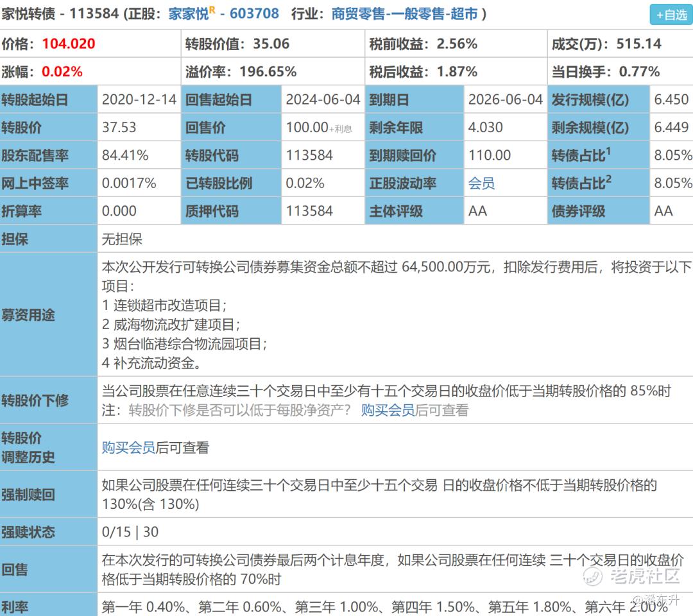Select 成交(万) value 515.14
Image resolution: width=693 pixels, height=616 pixels.
point(638,44)
